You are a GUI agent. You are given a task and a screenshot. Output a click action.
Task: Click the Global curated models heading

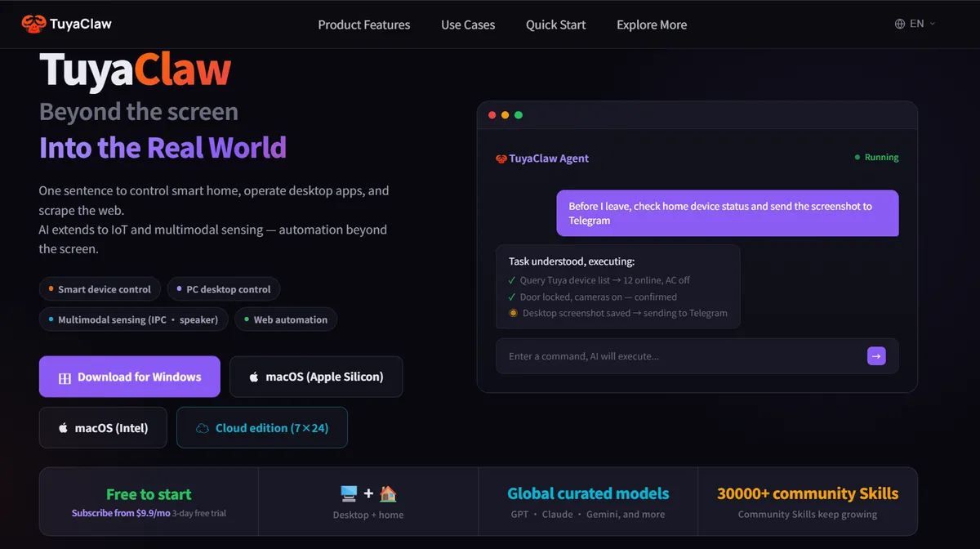click(x=588, y=493)
